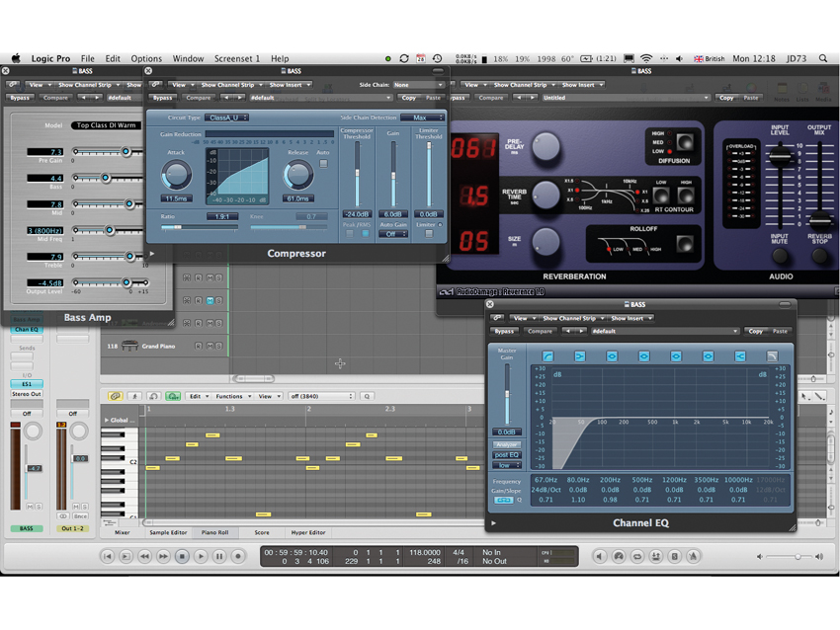Click Compare in the Compressor window
Viewport: 840px width, 630px height.
[x=199, y=98]
